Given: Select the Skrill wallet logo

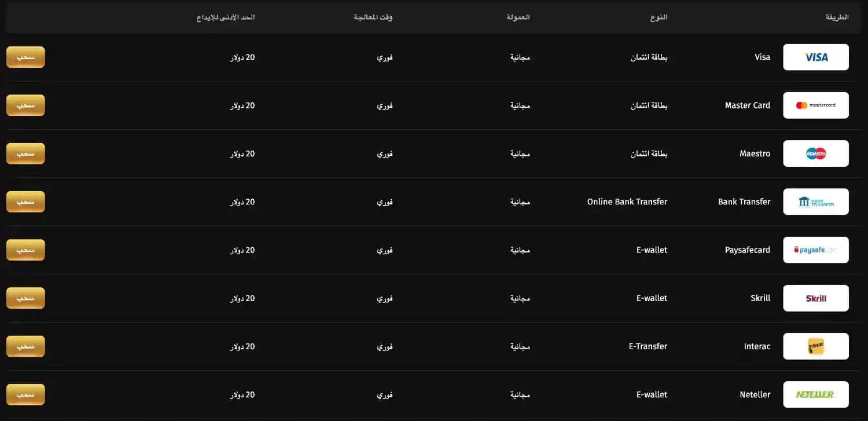Looking at the screenshot, I should (815, 298).
